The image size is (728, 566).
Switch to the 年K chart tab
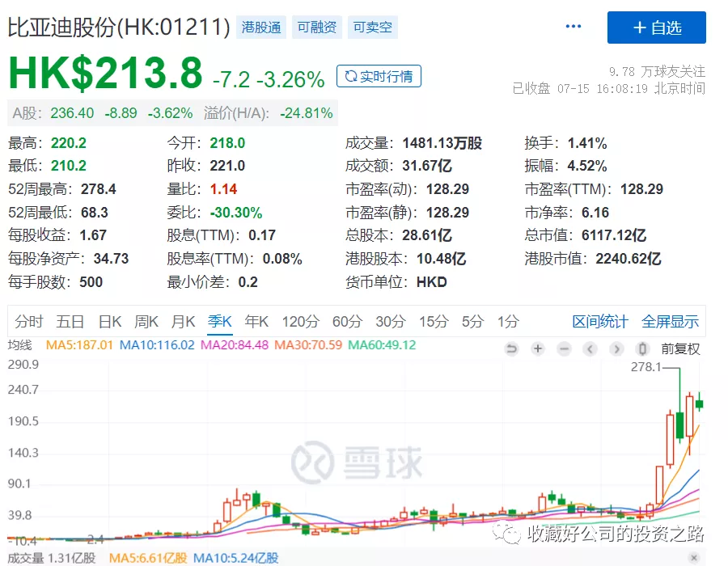click(x=256, y=322)
